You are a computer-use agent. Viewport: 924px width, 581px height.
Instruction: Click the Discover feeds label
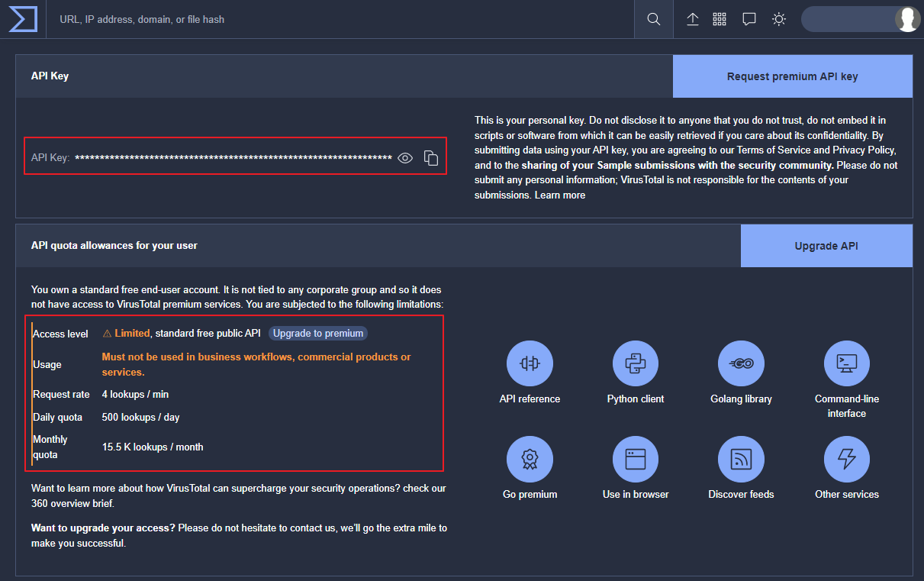tap(741, 495)
